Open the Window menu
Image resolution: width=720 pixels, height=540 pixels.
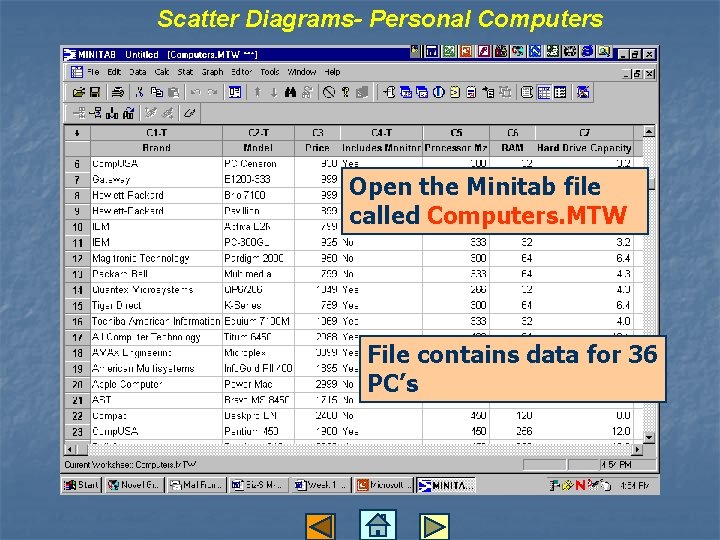(x=302, y=72)
